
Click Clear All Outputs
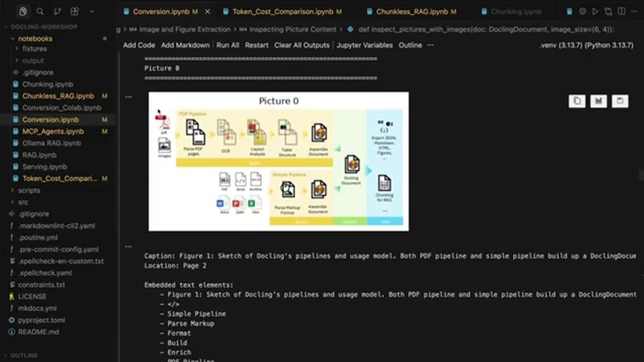(x=302, y=45)
